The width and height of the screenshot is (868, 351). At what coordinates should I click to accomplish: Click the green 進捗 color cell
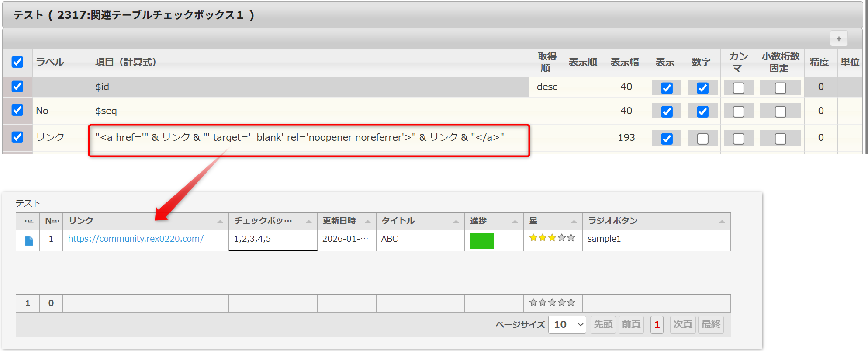[481, 241]
